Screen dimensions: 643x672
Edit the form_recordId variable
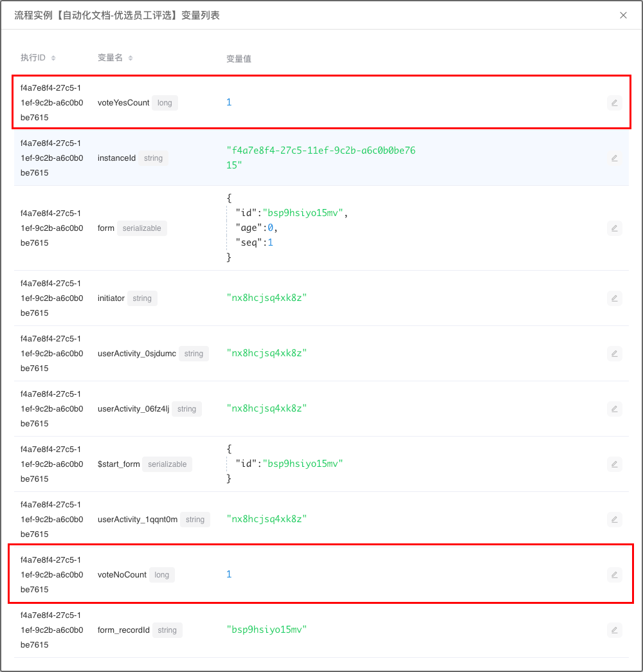coord(614,630)
